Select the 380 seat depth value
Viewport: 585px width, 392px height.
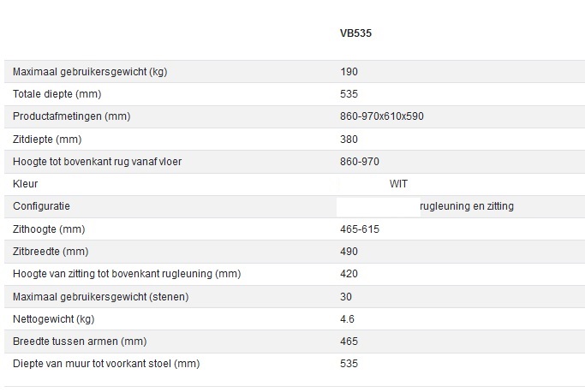349,139
